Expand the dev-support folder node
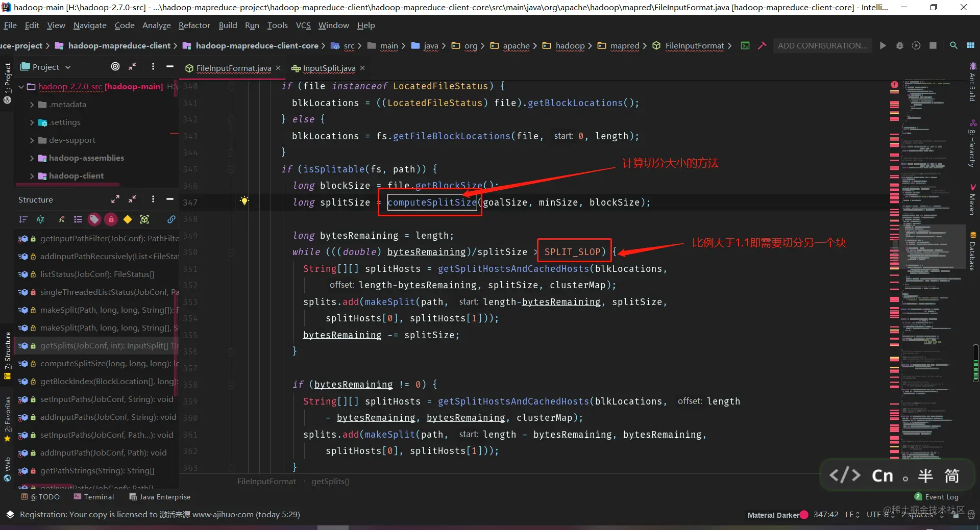Viewport: 980px width, 530px height. click(32, 140)
